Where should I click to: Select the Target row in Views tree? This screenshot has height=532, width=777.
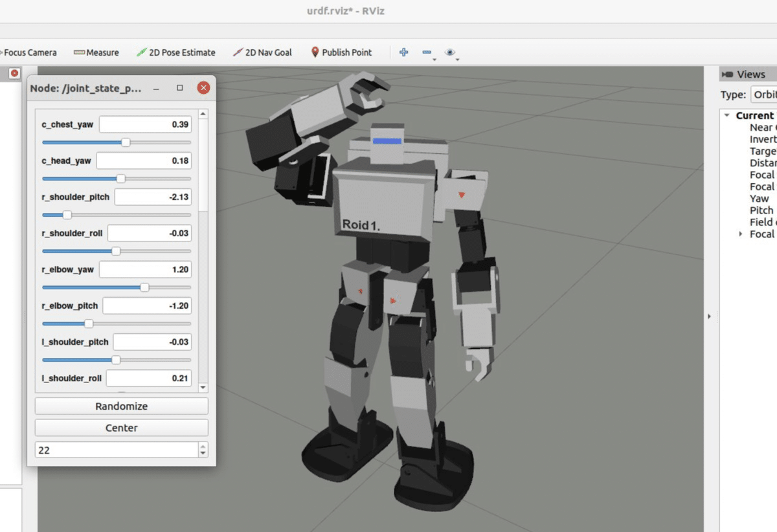[763, 151]
